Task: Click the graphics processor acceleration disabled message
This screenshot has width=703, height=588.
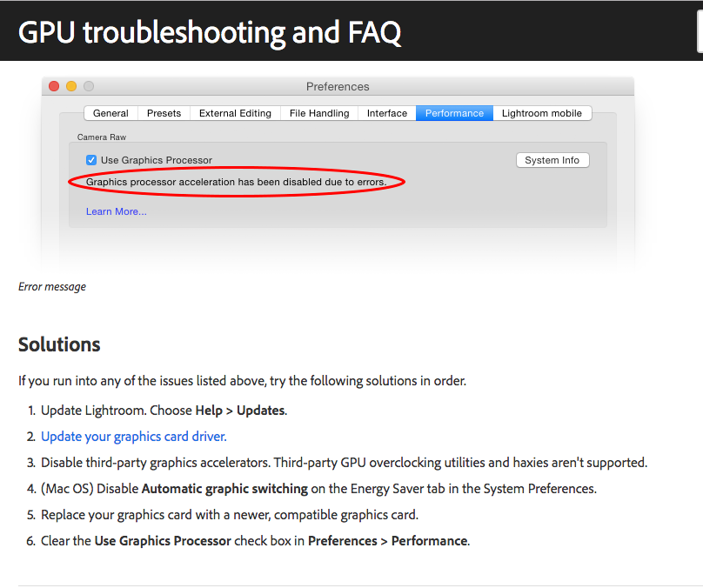Action: [x=237, y=182]
